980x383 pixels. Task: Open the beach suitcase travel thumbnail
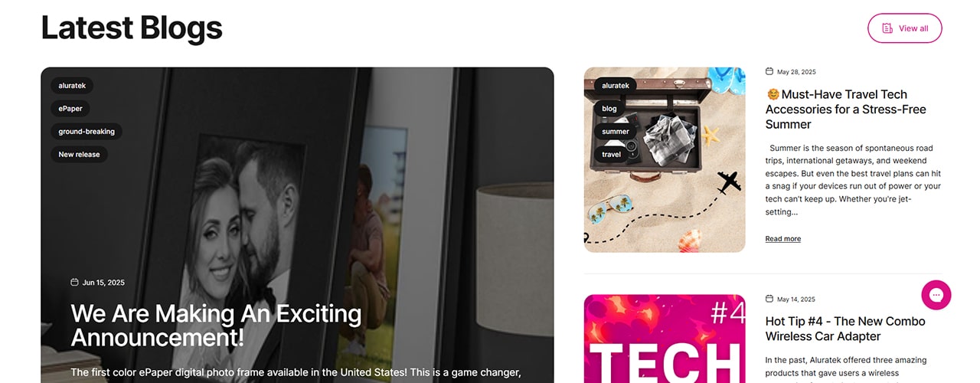(x=665, y=160)
